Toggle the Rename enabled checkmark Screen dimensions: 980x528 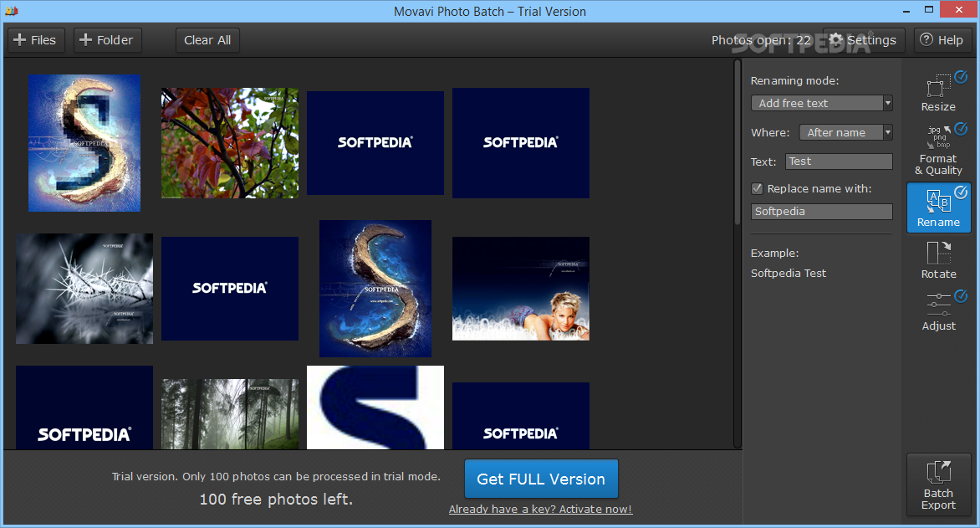(x=961, y=192)
